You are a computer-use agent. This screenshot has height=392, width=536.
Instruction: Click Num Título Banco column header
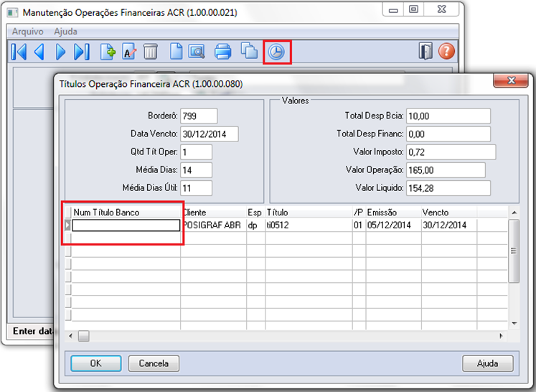pyautogui.click(x=126, y=213)
